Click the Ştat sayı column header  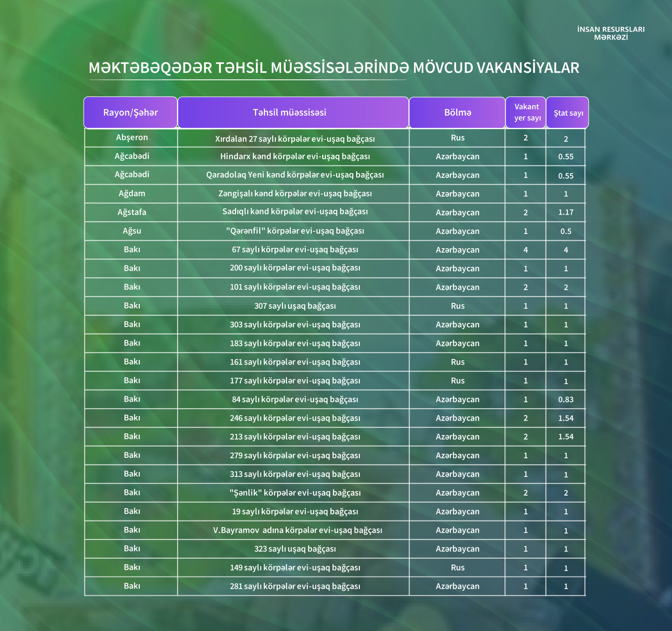[x=568, y=112]
